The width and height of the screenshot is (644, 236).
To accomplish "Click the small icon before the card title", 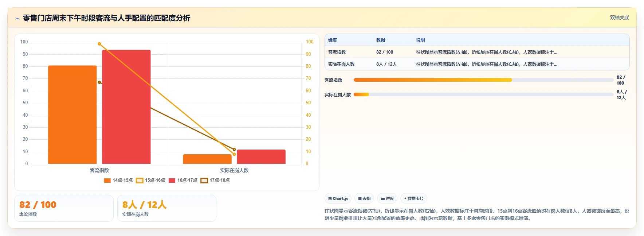I will coord(17,18).
